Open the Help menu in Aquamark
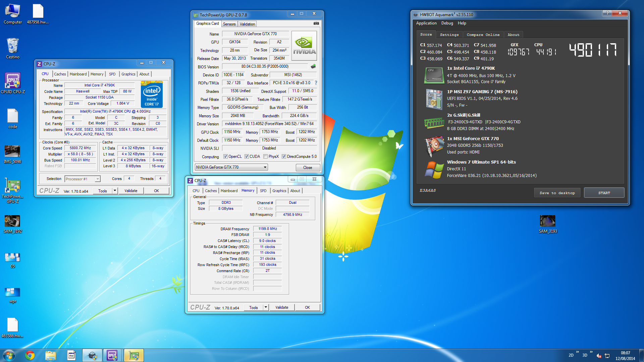644x362 pixels. [462, 23]
